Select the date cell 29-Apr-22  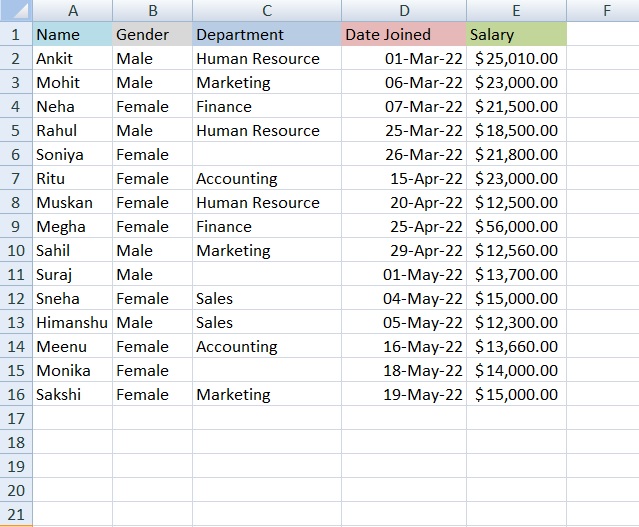403,251
